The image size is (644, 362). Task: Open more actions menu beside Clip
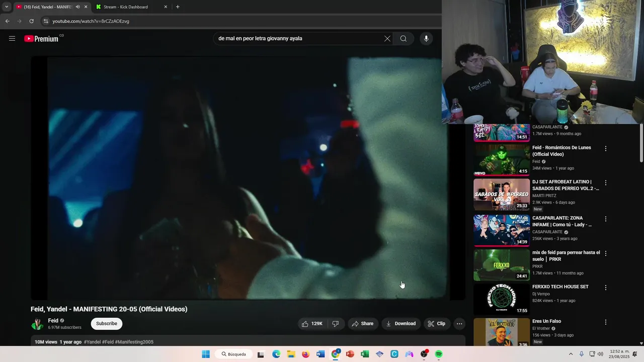pos(459,324)
